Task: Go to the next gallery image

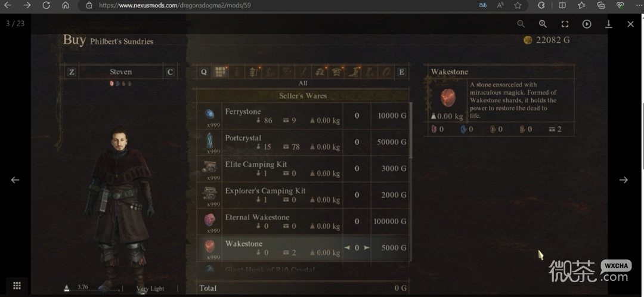Action: (x=624, y=180)
